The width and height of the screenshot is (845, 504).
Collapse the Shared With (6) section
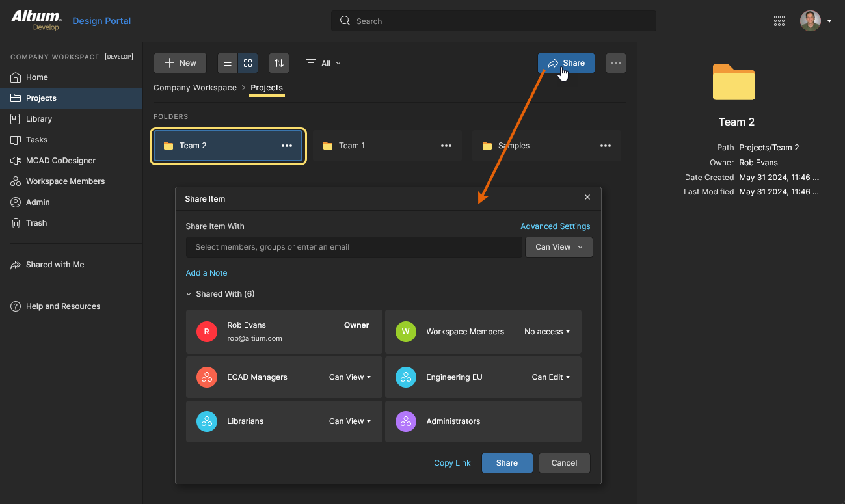pyautogui.click(x=220, y=294)
